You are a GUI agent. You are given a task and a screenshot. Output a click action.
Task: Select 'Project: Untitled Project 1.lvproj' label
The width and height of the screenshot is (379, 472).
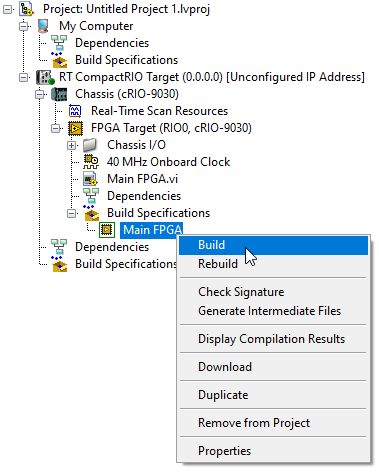(126, 9)
